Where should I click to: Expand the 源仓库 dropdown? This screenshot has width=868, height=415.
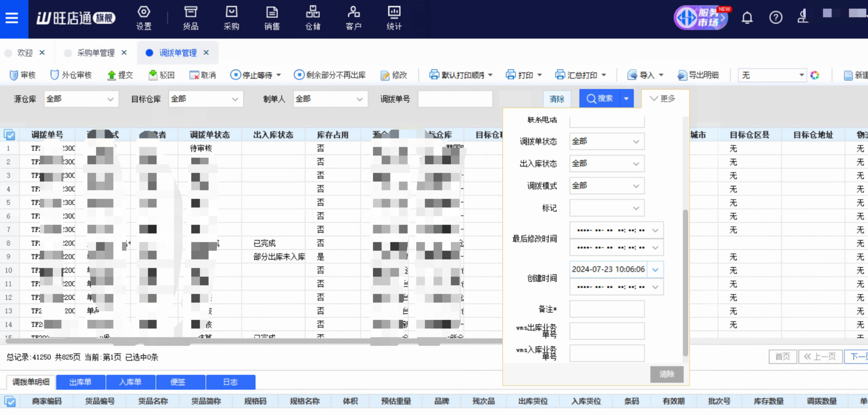click(x=110, y=99)
